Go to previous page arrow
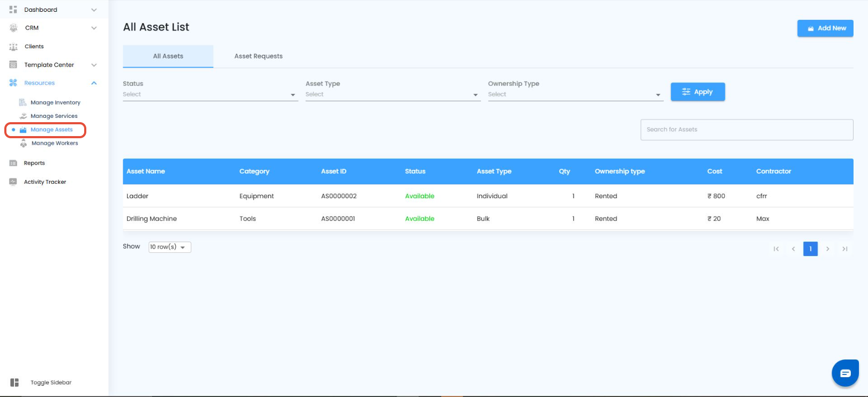 point(793,249)
